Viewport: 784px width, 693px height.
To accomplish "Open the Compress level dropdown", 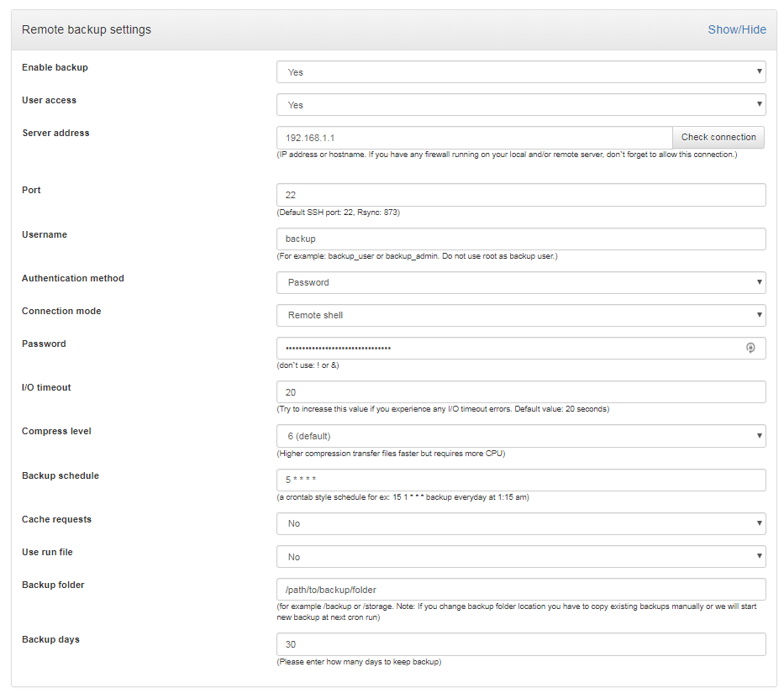I will [x=521, y=436].
